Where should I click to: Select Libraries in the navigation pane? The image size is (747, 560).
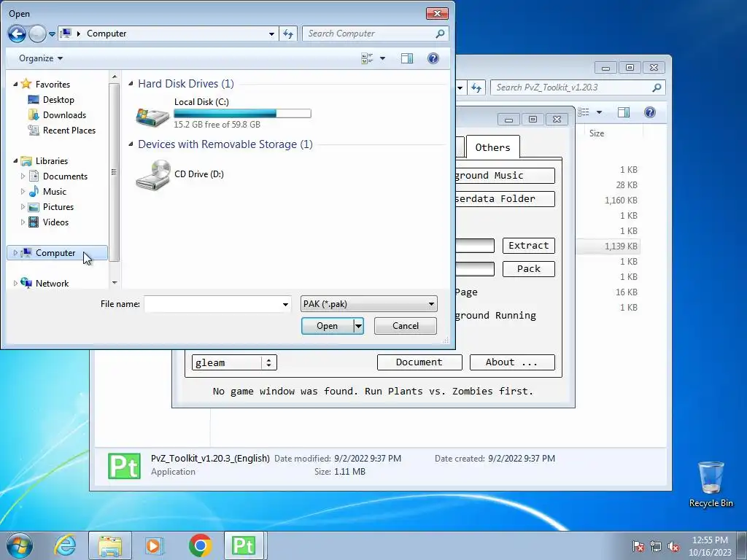pyautogui.click(x=52, y=161)
